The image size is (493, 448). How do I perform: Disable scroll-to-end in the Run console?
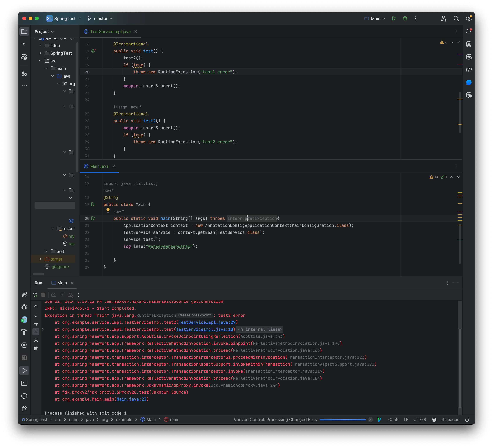tap(36, 332)
